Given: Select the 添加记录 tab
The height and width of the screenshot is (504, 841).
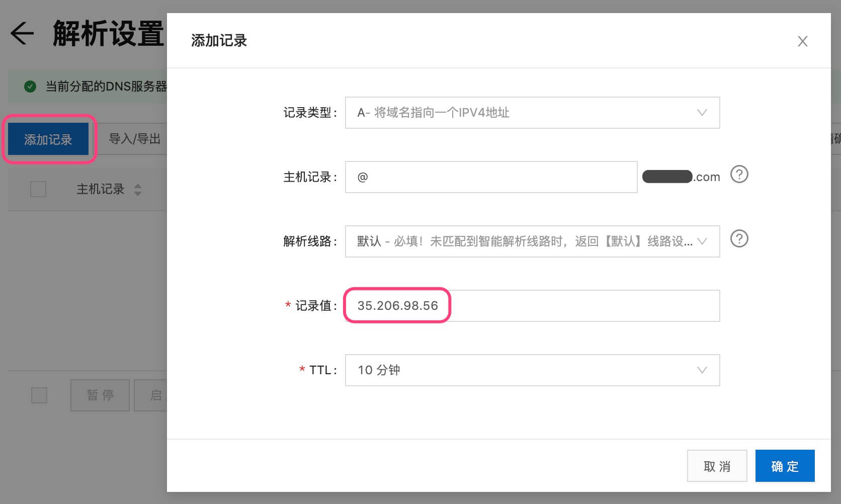Looking at the screenshot, I should coord(48,139).
